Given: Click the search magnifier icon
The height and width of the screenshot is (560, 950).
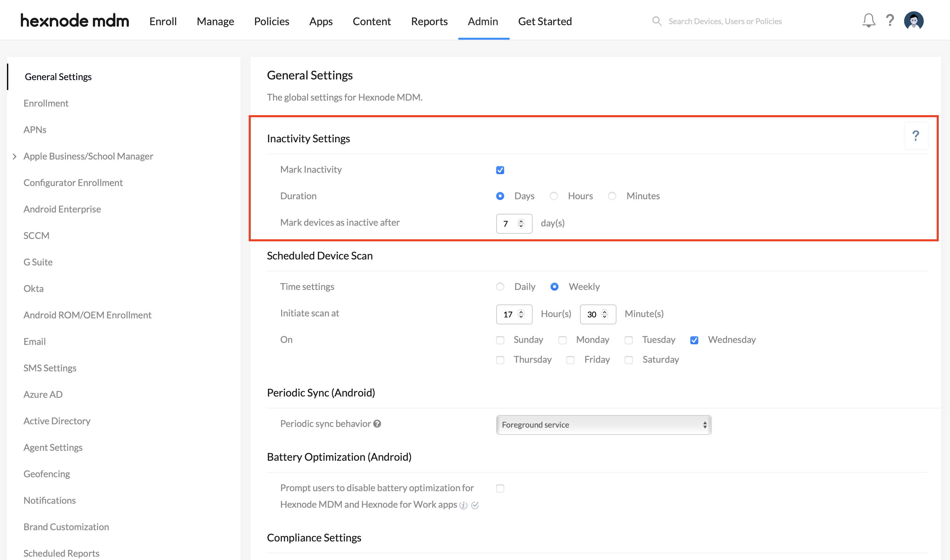Looking at the screenshot, I should tap(657, 21).
